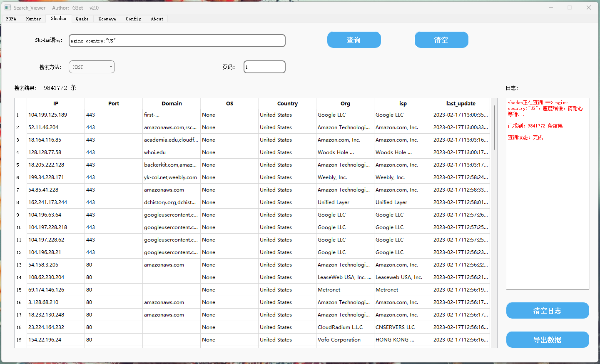Click the 导出数据 export data button
Viewport: 600px width, 364px height.
pyautogui.click(x=548, y=340)
